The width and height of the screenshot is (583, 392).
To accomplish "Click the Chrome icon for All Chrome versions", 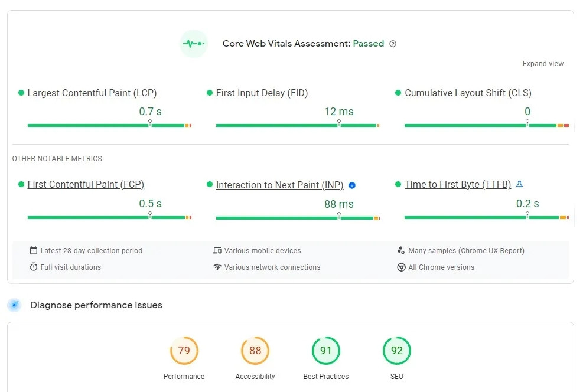I will [x=402, y=267].
